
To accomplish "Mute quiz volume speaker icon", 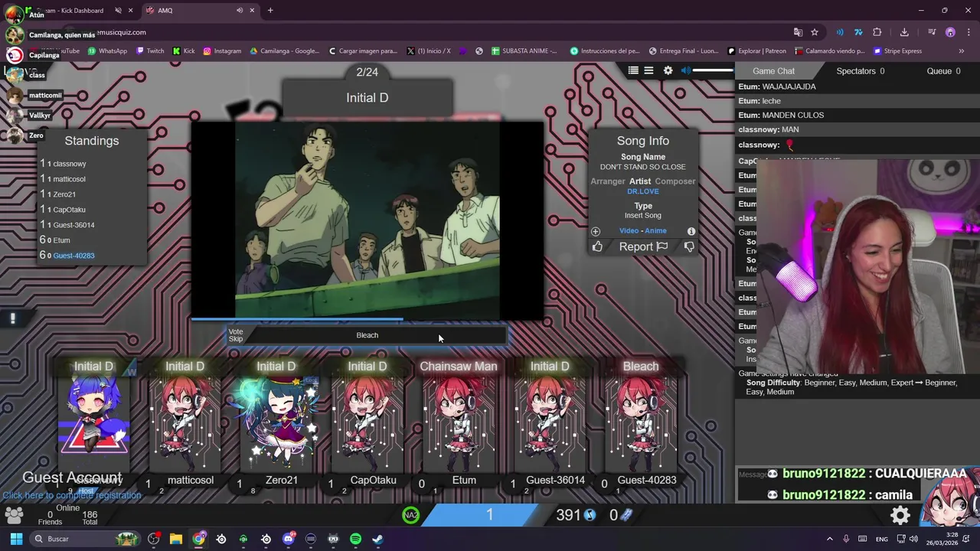I will pos(686,70).
